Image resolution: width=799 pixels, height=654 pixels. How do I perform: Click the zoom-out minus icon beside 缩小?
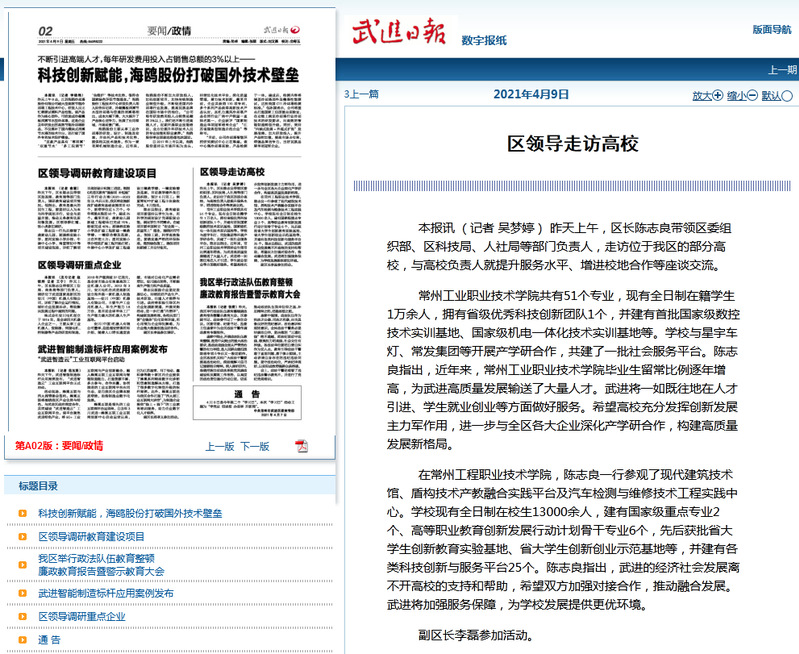(x=751, y=96)
